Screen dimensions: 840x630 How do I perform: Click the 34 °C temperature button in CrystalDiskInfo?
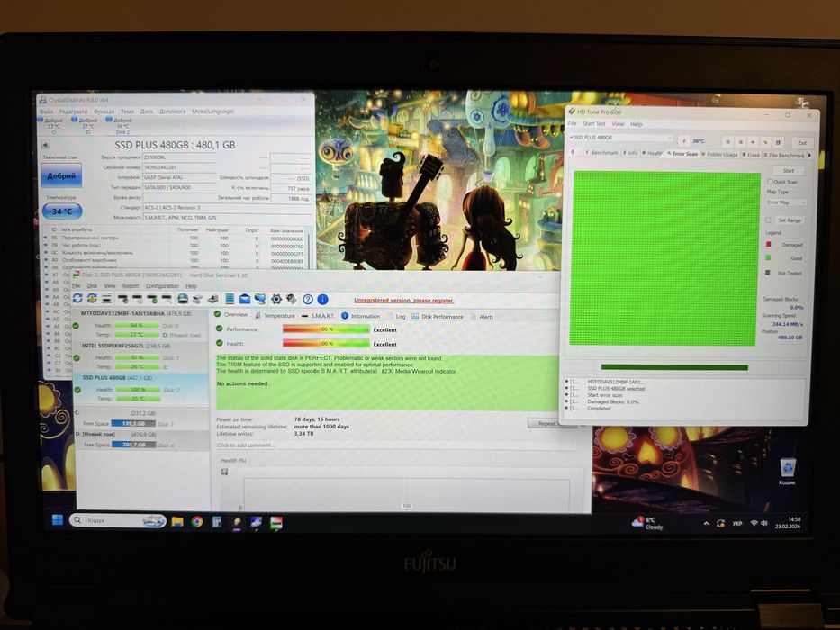(62, 211)
